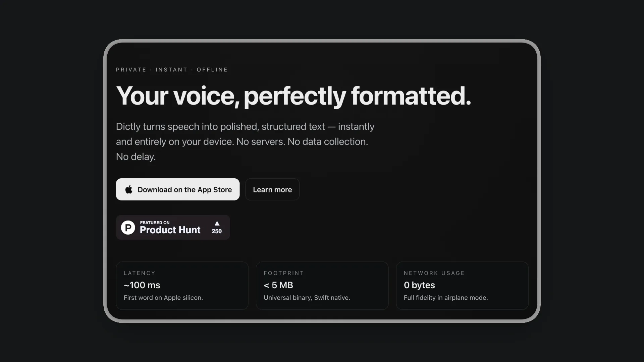644x362 pixels.
Task: Toggle the INSTANT label in the tagline
Action: pos(171,70)
